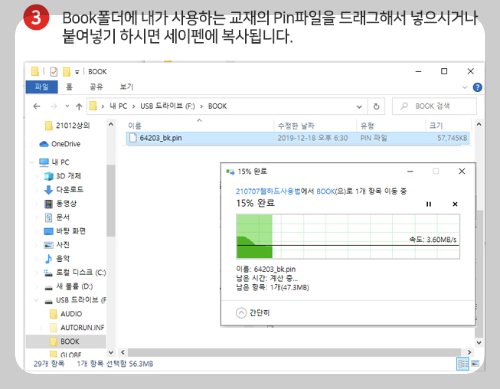Minimize the 15% 완료 transfer dialog
Image resolution: width=500 pixels, height=389 pixels.
coord(410,171)
